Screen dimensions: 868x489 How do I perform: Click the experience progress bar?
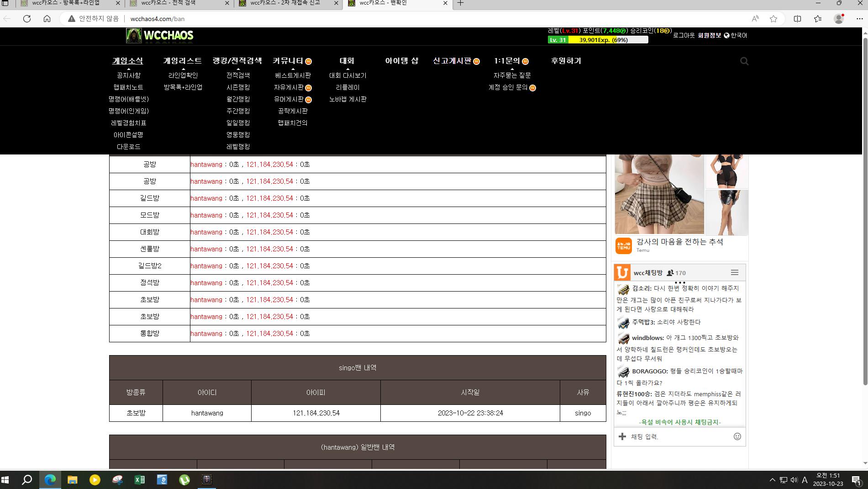tap(598, 40)
